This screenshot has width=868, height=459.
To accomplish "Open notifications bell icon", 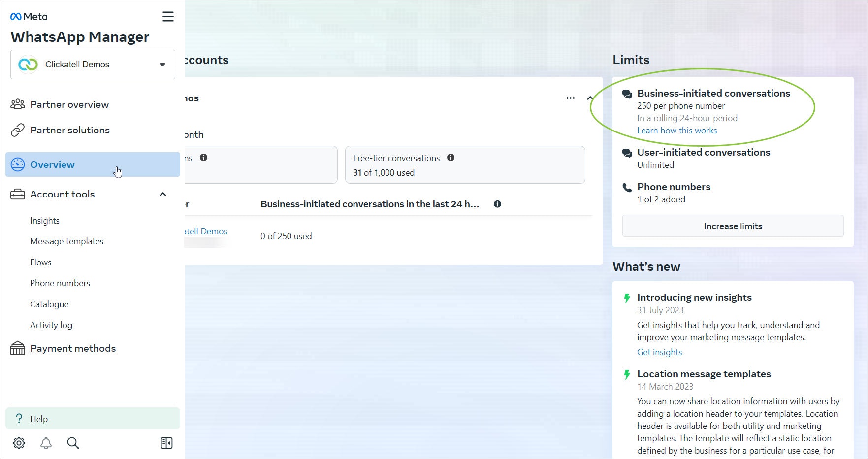I will [46, 443].
